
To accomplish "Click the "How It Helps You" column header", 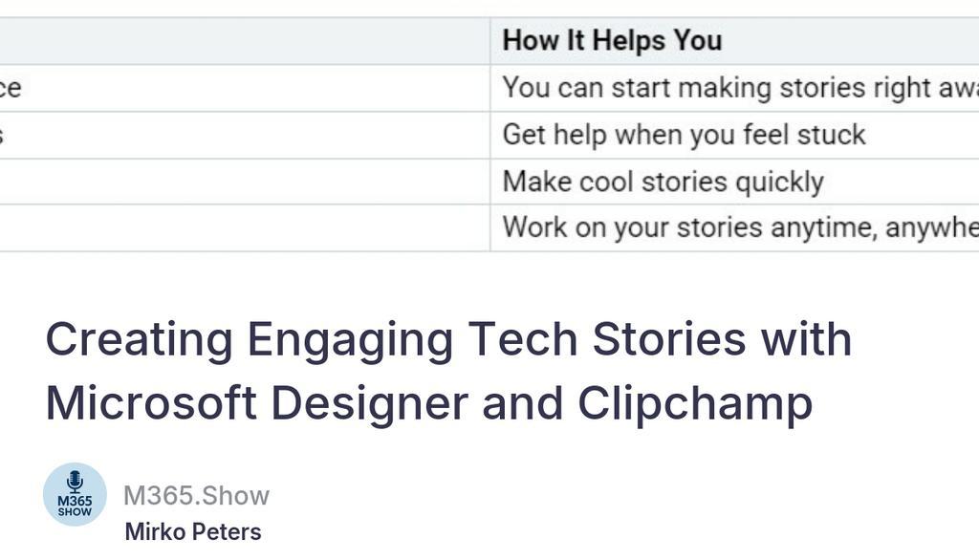I will (612, 41).
